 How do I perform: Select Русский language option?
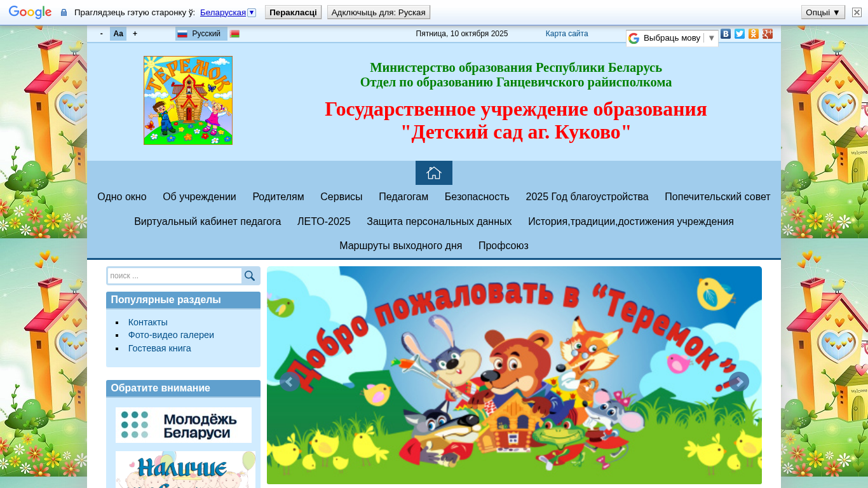(x=201, y=34)
